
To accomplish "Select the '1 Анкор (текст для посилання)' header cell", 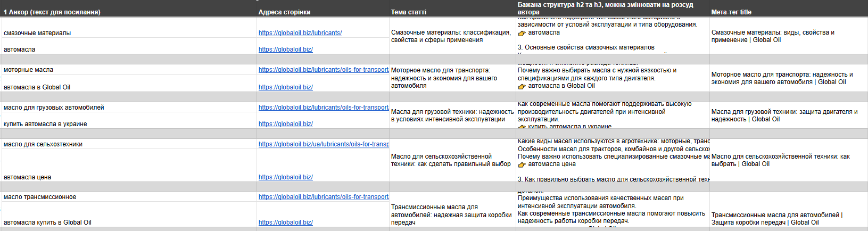I will point(129,9).
